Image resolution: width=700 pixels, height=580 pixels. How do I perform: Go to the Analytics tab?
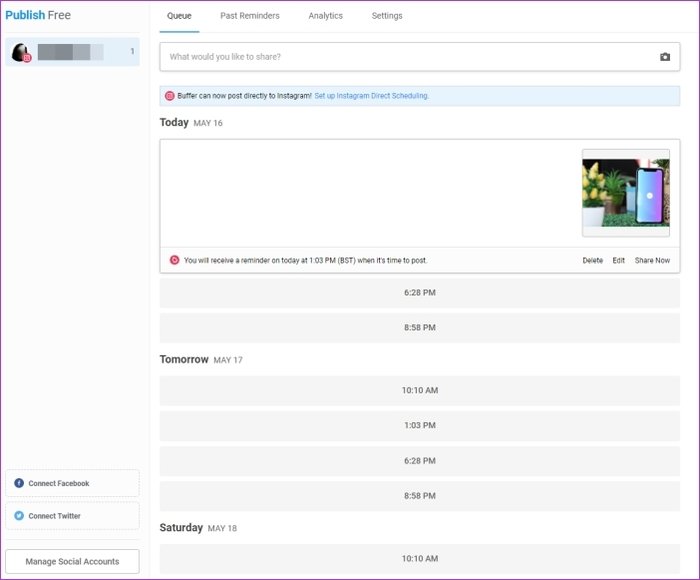[325, 16]
